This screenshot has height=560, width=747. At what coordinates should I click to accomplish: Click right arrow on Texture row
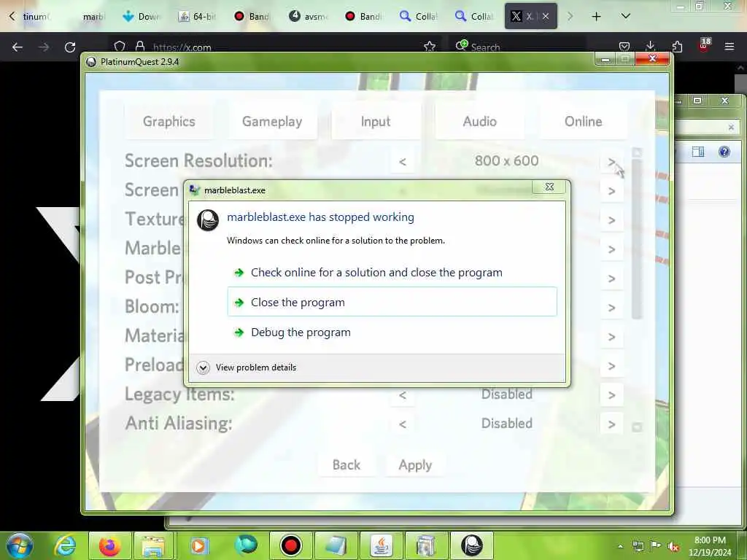click(x=612, y=220)
